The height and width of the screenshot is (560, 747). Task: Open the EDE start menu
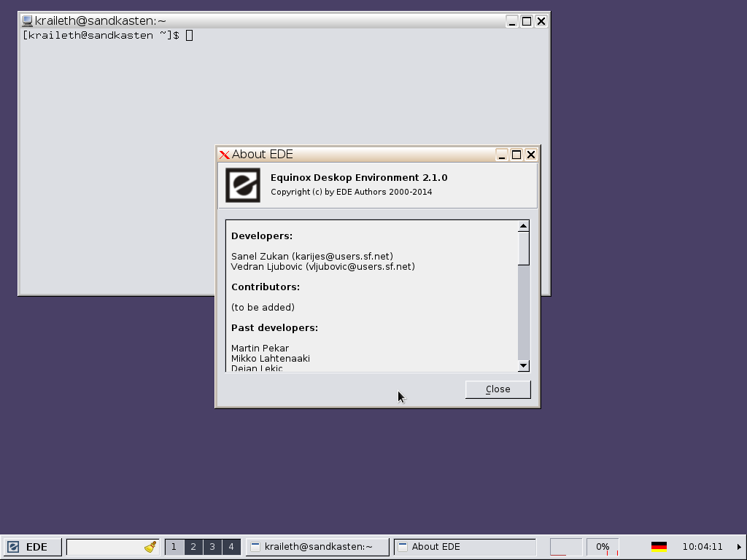[28, 547]
